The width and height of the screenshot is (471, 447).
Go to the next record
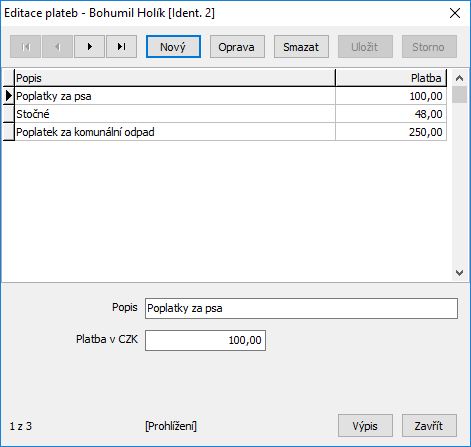point(89,47)
